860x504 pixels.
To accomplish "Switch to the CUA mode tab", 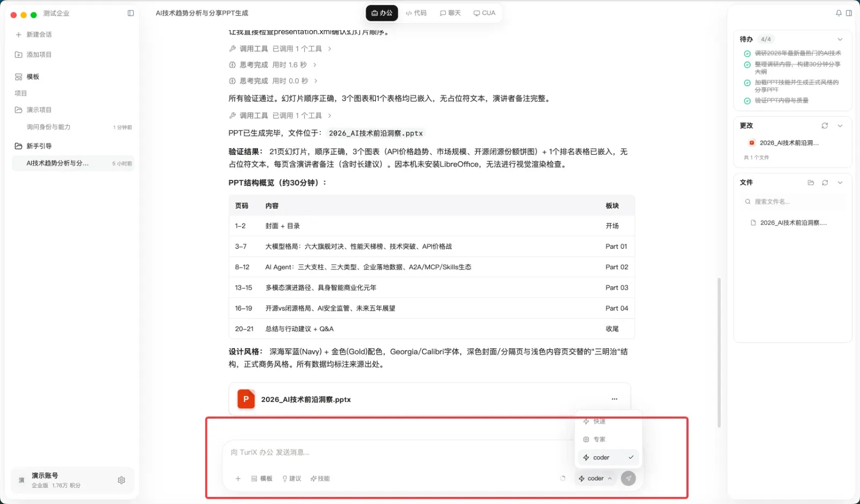I will tap(484, 13).
